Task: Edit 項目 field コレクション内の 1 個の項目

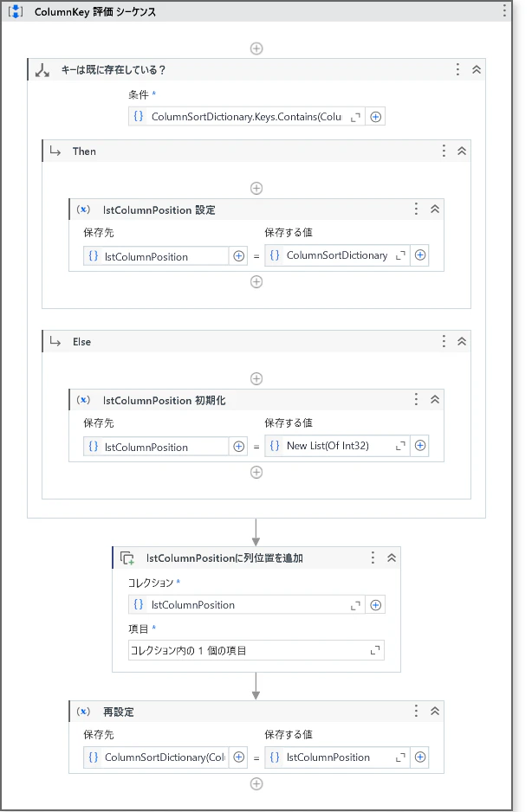Action: click(256, 650)
